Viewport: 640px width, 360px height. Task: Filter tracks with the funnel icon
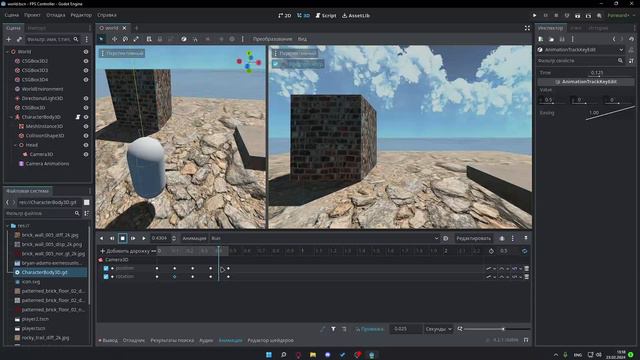(x=333, y=329)
